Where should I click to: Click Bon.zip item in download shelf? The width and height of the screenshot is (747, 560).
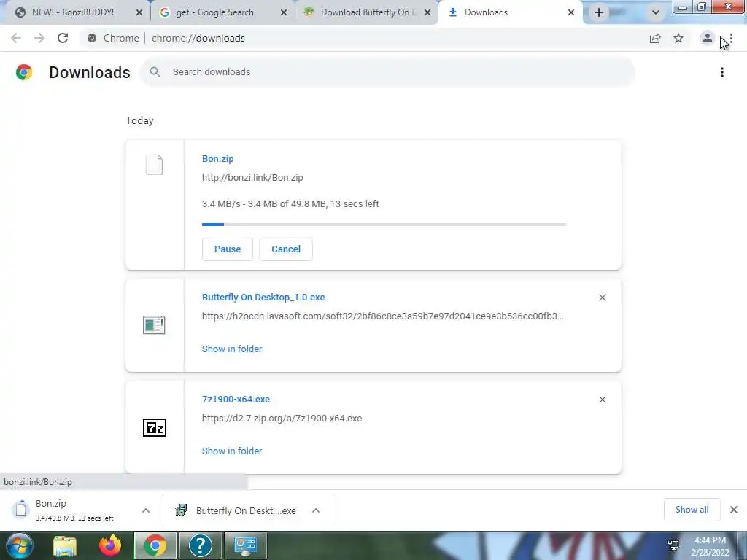point(71,510)
